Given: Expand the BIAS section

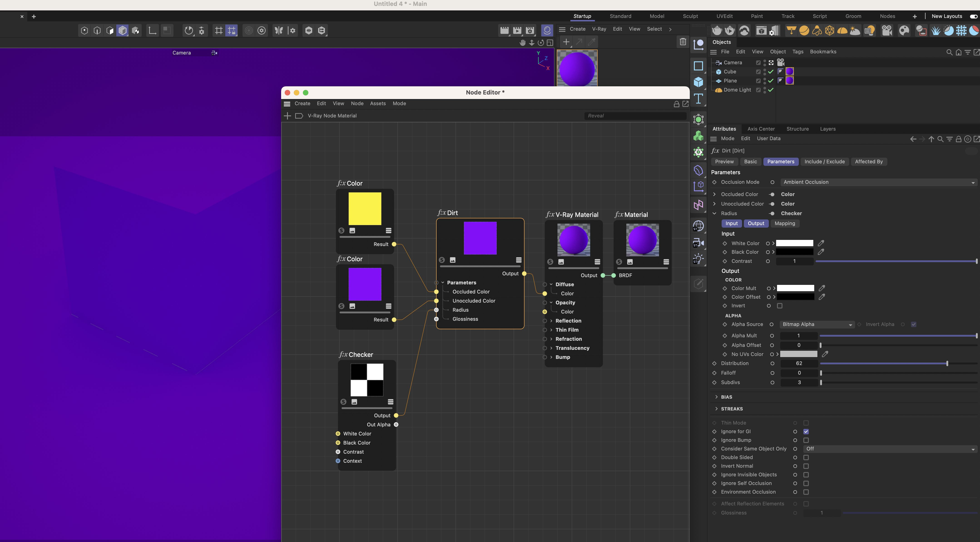Looking at the screenshot, I should pyautogui.click(x=716, y=397).
